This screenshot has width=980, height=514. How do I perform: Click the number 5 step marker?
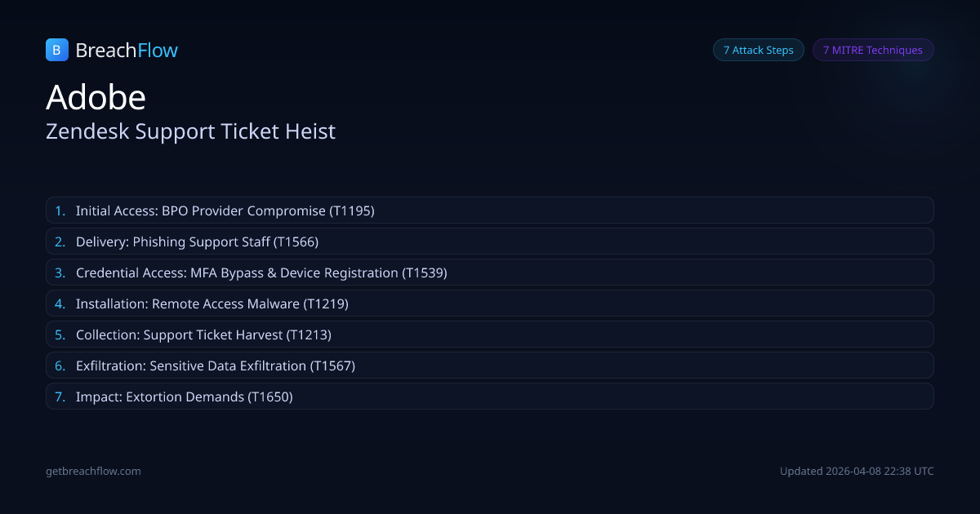pos(60,335)
